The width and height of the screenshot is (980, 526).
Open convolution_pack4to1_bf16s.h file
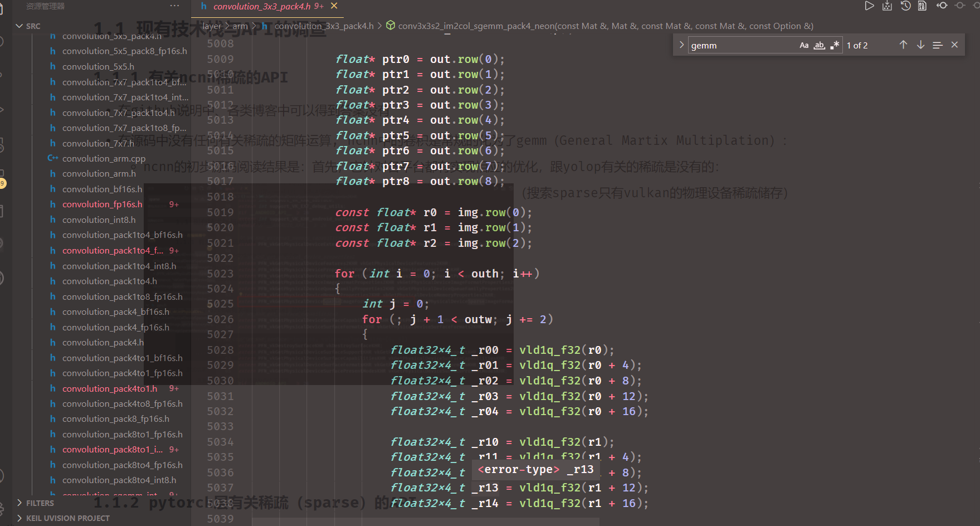point(123,358)
